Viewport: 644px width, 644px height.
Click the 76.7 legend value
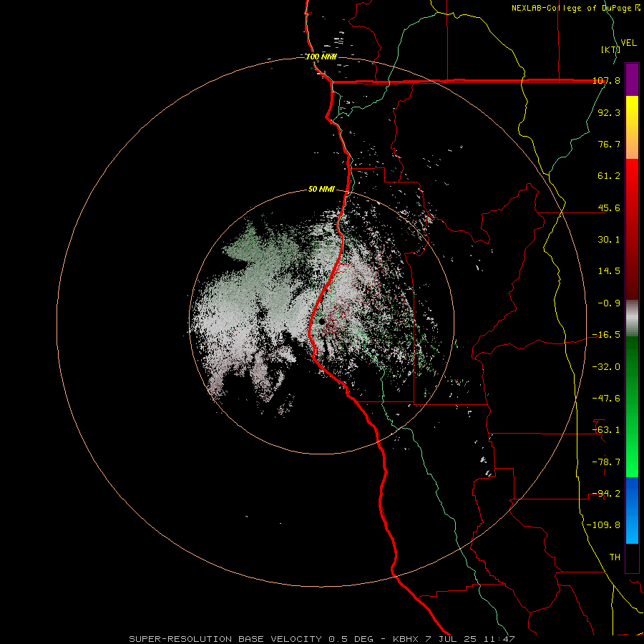609,144
